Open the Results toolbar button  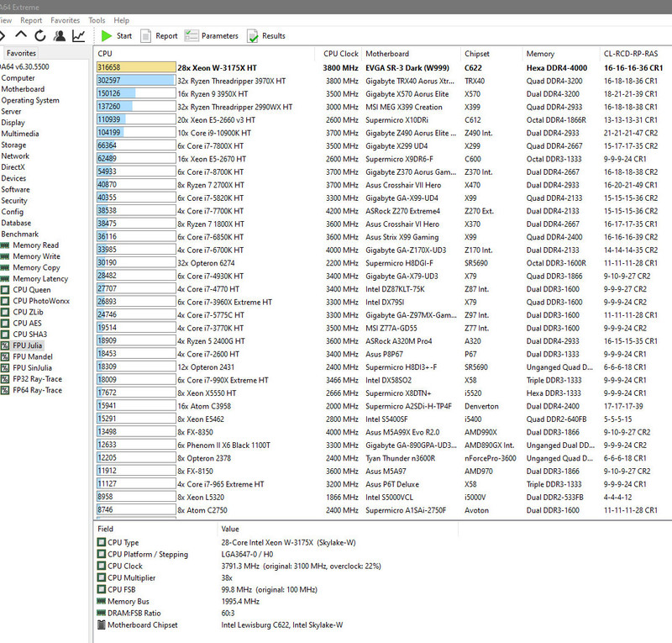click(266, 36)
